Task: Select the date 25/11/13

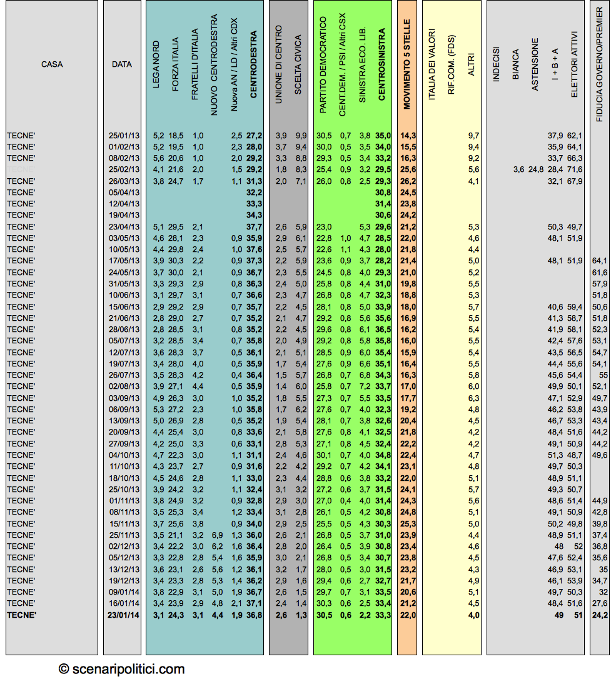Action: [124, 535]
